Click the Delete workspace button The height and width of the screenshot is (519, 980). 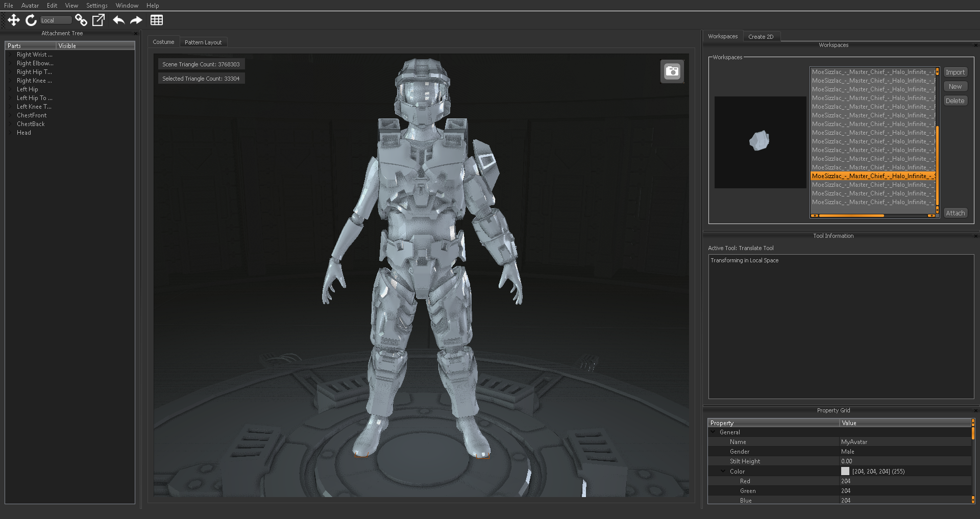(x=955, y=101)
